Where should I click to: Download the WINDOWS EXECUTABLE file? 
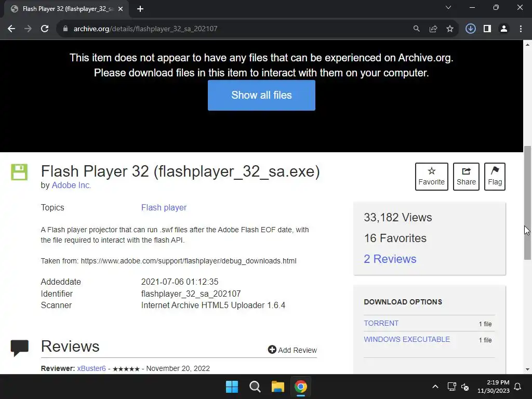407,339
